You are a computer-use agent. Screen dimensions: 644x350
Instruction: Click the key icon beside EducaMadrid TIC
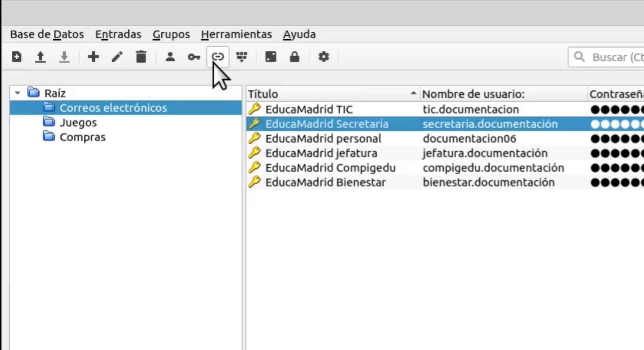click(255, 109)
